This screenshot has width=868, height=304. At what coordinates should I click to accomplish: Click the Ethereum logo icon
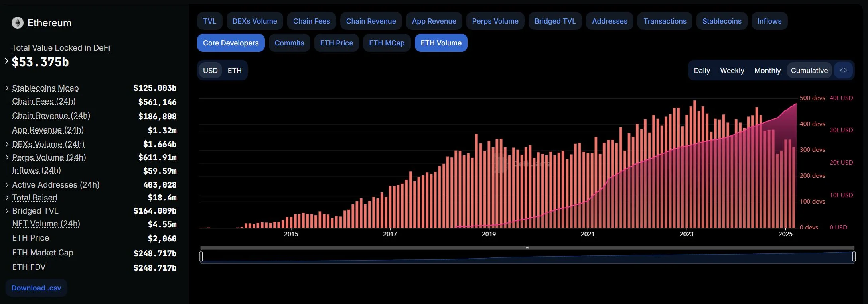17,23
